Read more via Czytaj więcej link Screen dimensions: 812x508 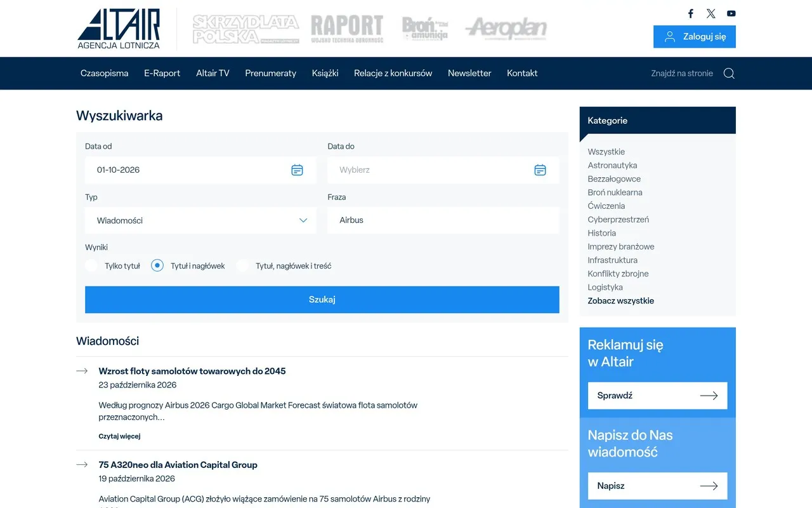click(x=119, y=436)
